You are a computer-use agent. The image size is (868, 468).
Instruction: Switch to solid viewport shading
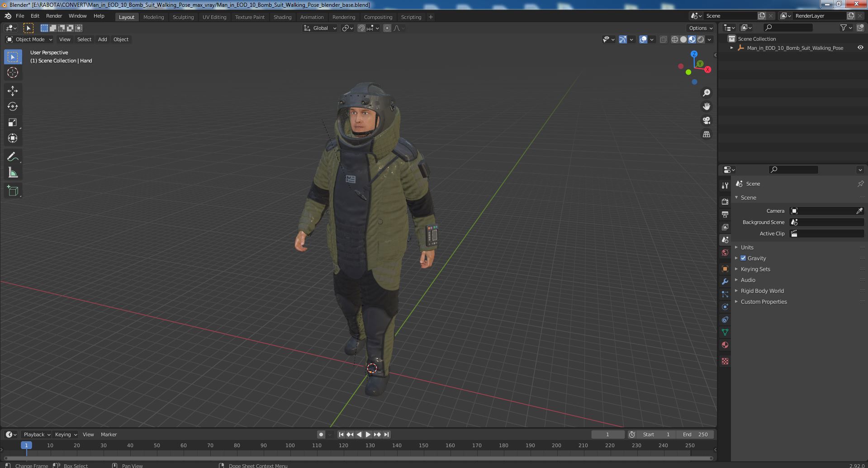click(683, 39)
